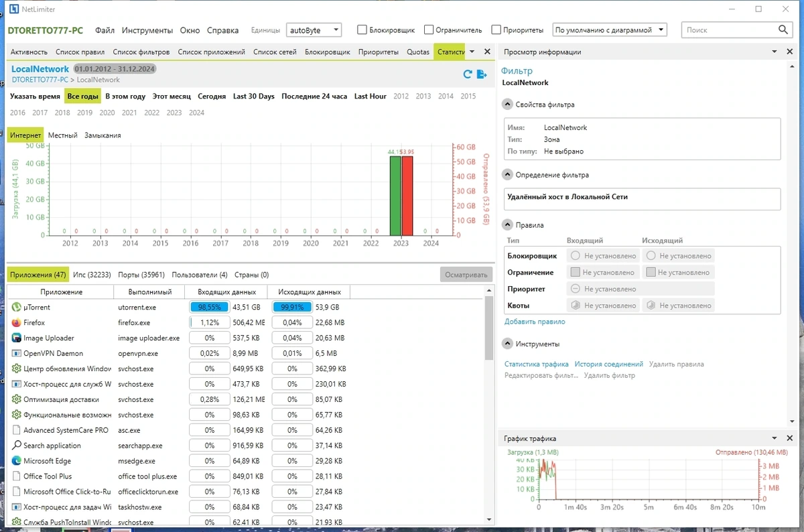
Task: Collapse the Определение фильтра section
Action: (508, 175)
